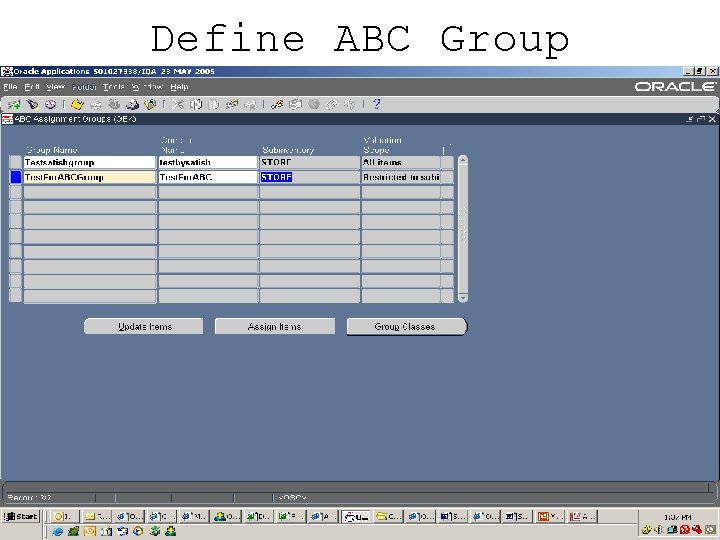Click the yellow Save toolbar icon
The image size is (720, 540).
pos(77,105)
